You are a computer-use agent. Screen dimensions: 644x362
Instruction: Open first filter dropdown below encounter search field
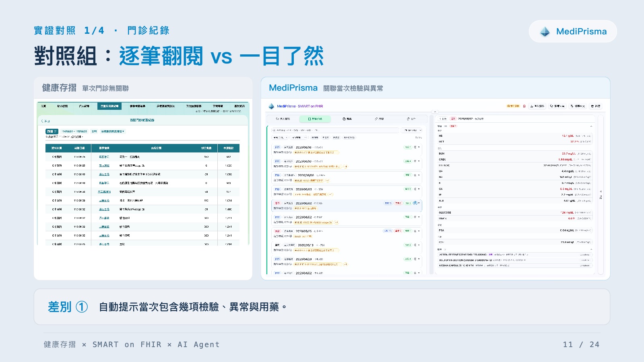(x=280, y=138)
